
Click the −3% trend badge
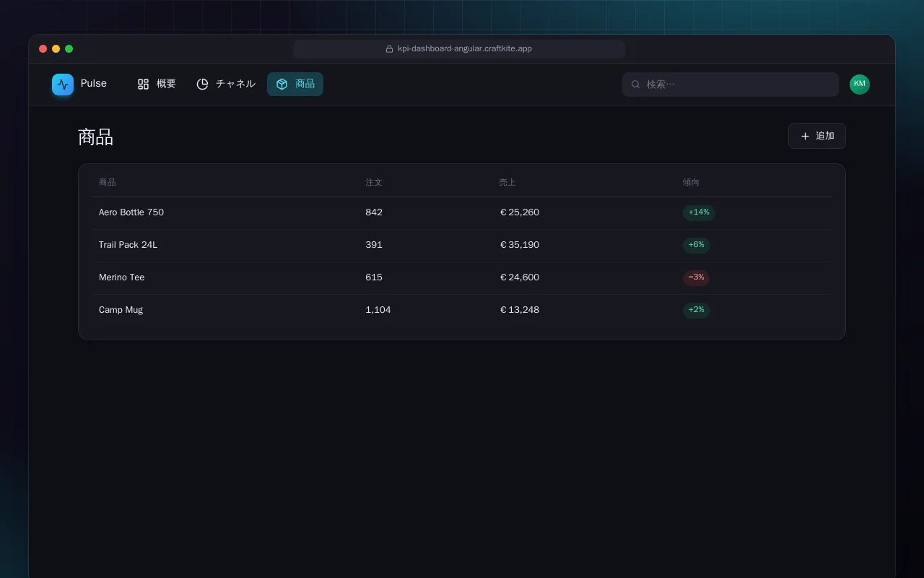click(x=697, y=277)
